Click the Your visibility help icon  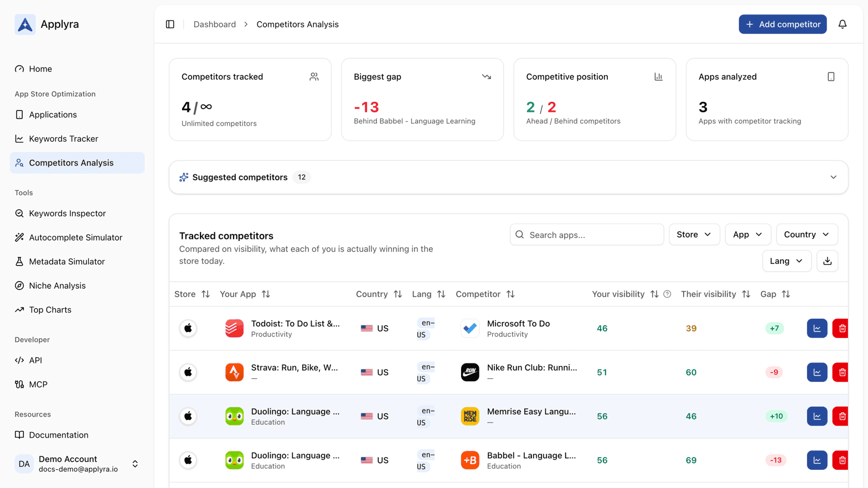pyautogui.click(x=667, y=294)
